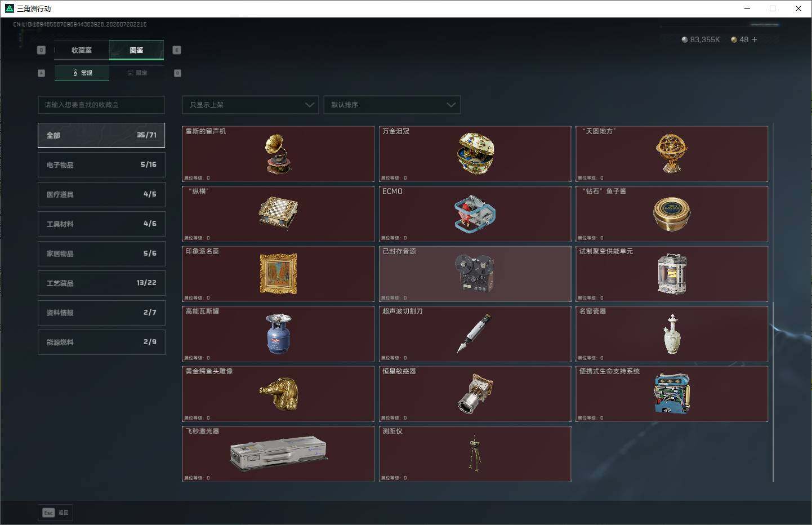This screenshot has width=812, height=525.
Task: Select the 试制聚变供能单元 power unit
Action: tap(672, 274)
